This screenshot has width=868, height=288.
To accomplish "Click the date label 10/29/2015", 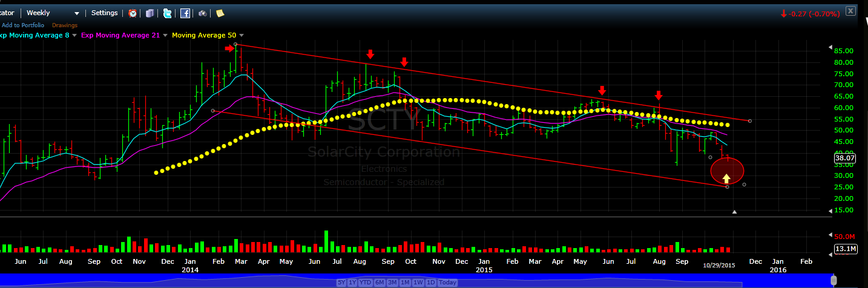I will 719,265.
